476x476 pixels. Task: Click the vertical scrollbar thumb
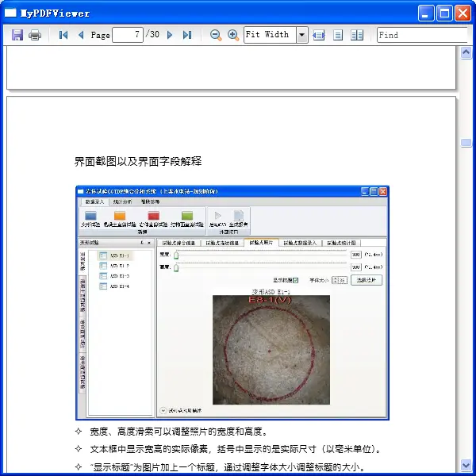coord(466,143)
